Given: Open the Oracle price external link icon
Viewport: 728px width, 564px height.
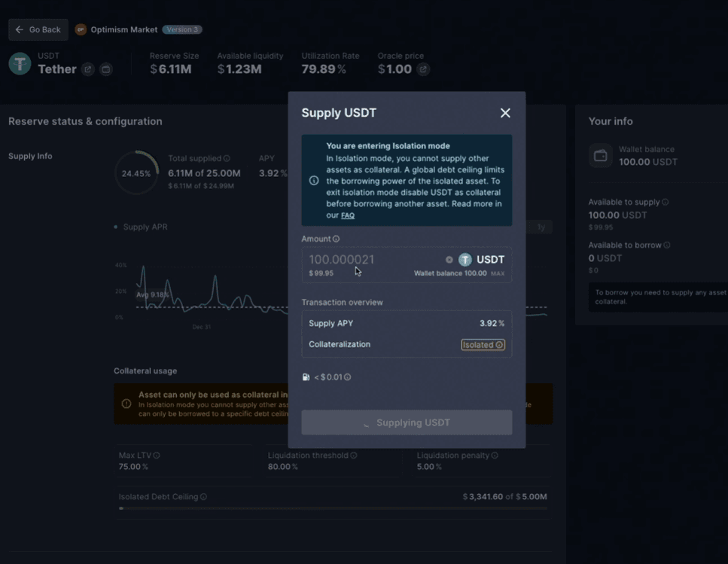Looking at the screenshot, I should click(423, 69).
